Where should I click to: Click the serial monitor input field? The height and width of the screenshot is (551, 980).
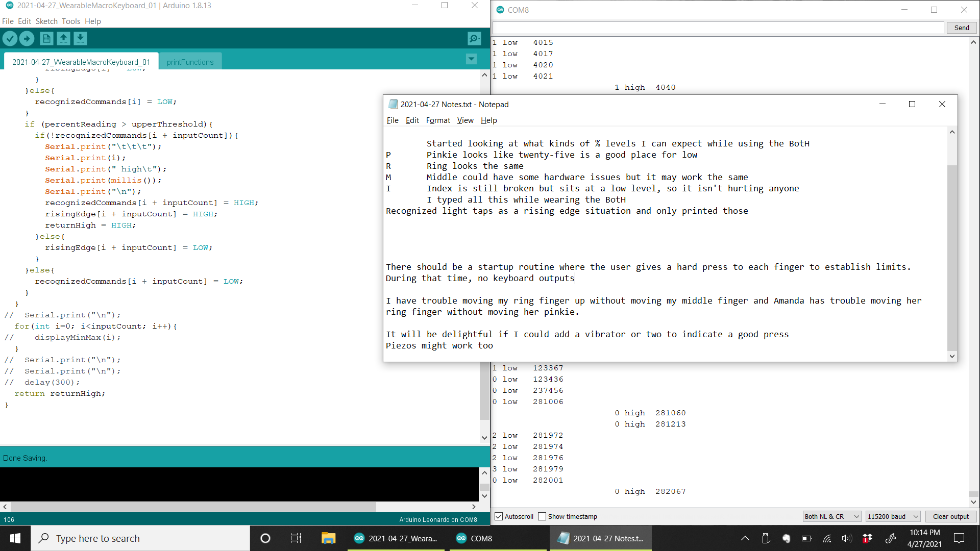(718, 28)
